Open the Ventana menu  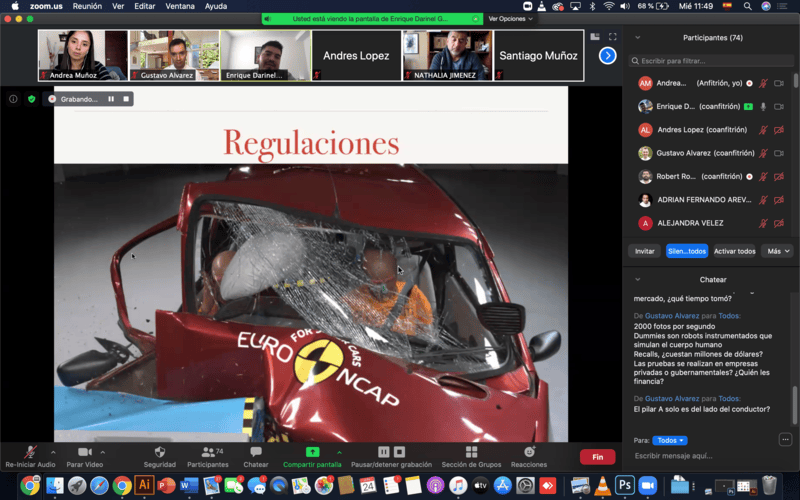(180, 6)
